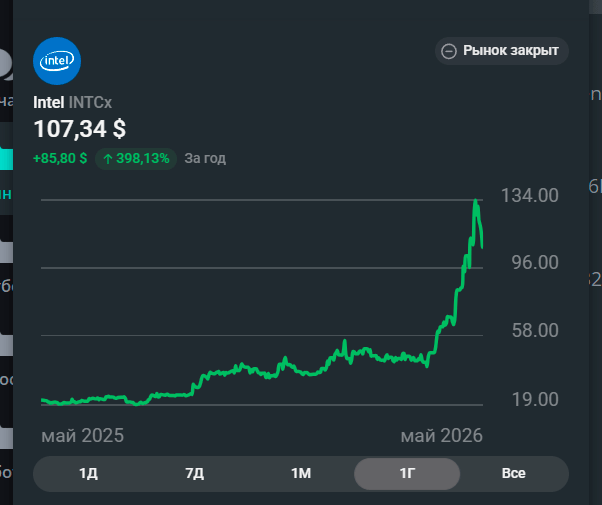
Task: Click the май 2026 date label
Action: pos(442,436)
